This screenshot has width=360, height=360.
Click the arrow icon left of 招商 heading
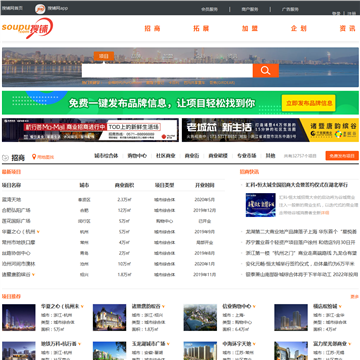pos(5,158)
